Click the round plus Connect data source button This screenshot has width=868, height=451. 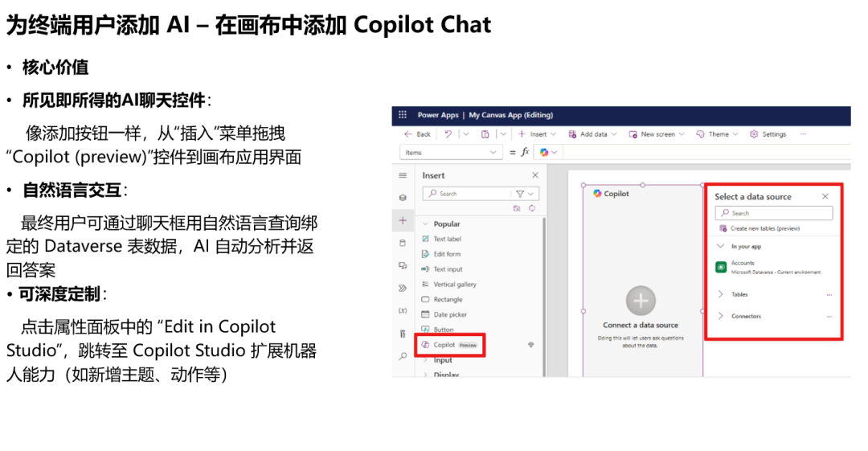coord(641,301)
